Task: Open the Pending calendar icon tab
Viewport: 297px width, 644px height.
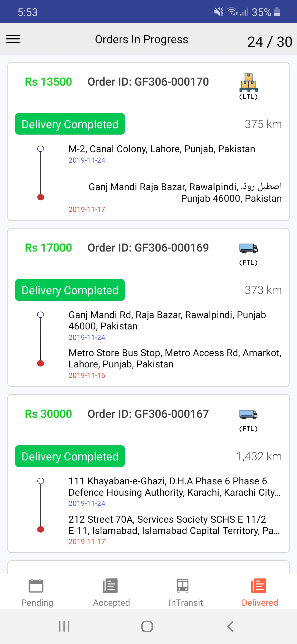Action: coord(36,586)
